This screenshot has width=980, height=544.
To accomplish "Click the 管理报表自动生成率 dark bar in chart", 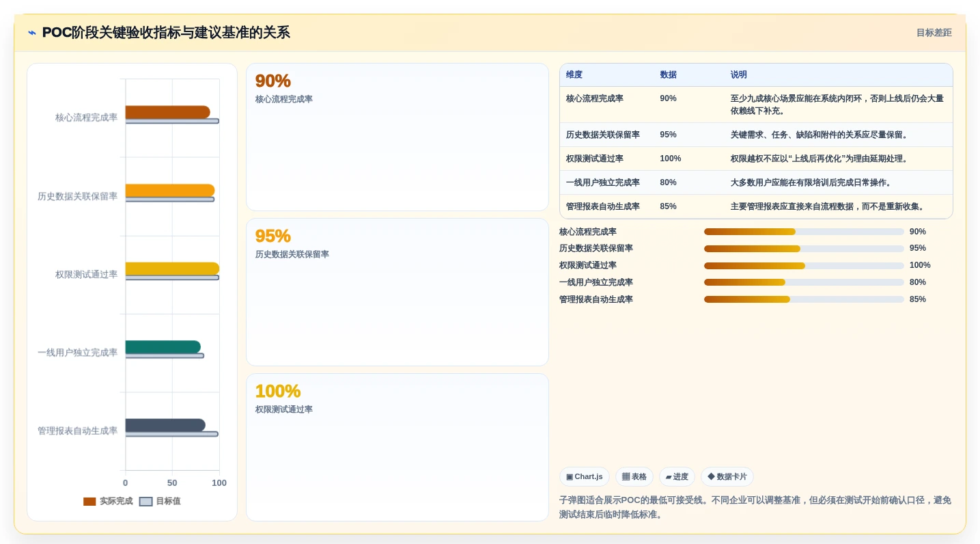I will tap(165, 425).
